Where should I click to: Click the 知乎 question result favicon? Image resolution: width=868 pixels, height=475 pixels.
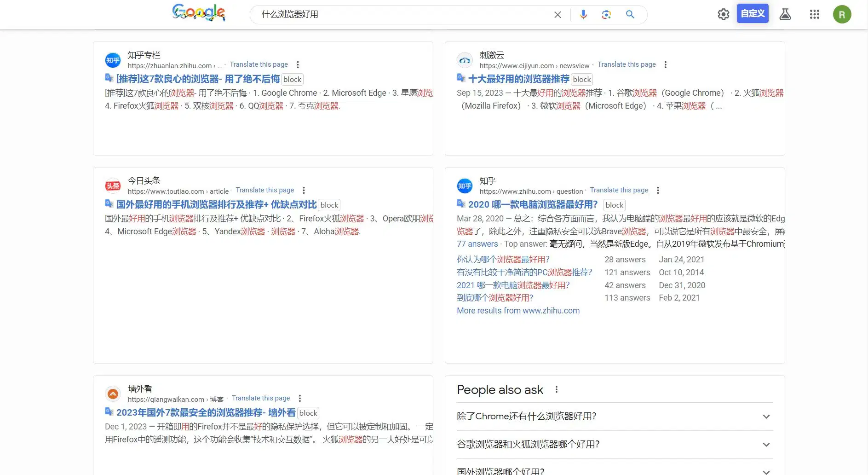tap(465, 186)
